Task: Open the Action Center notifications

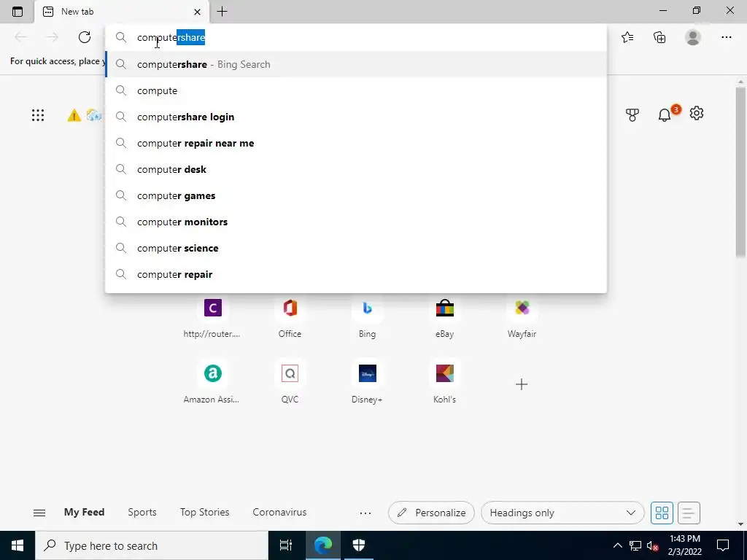Action: tap(723, 545)
